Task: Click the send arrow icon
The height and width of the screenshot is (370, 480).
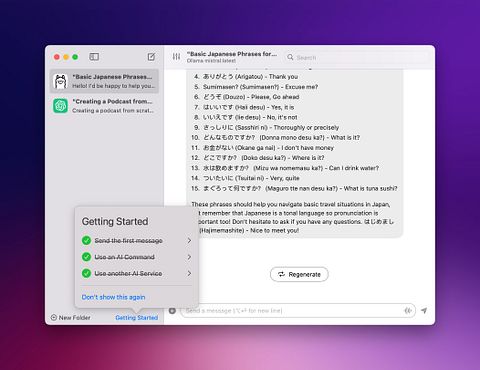Action: 424,311
